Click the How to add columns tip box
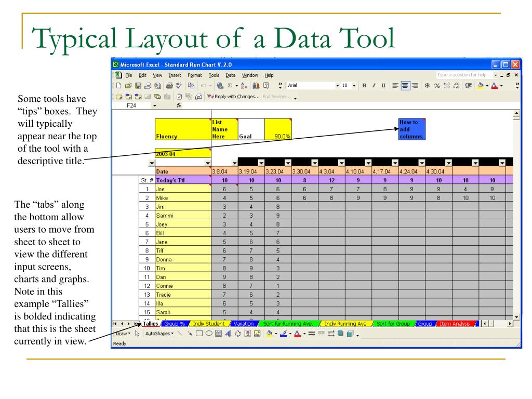 pos(411,129)
